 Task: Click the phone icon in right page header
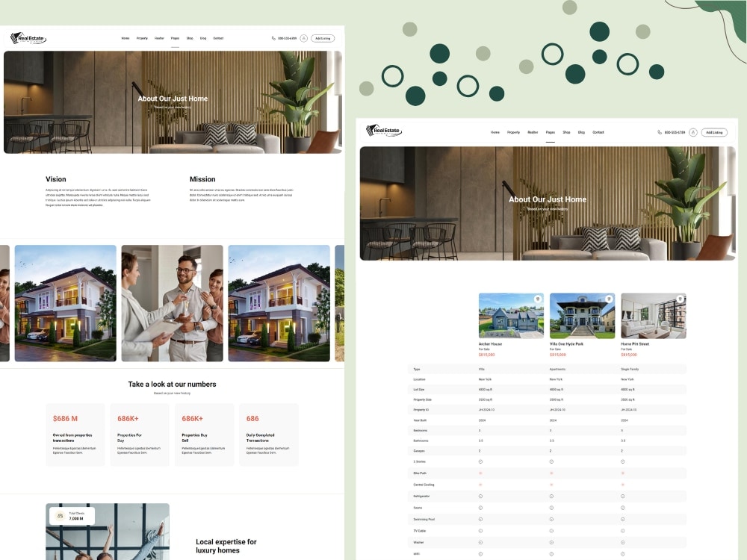point(660,132)
